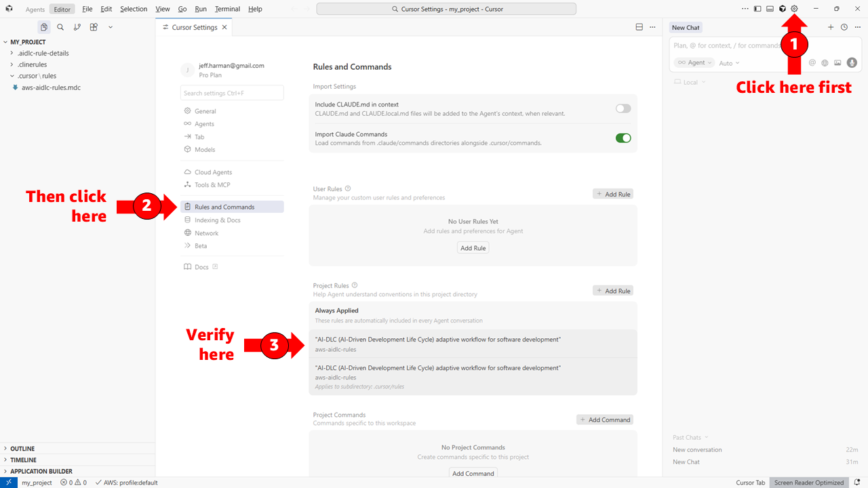Click Add Rule inside No User Rules box
This screenshot has height=488, width=868.
pos(473,248)
